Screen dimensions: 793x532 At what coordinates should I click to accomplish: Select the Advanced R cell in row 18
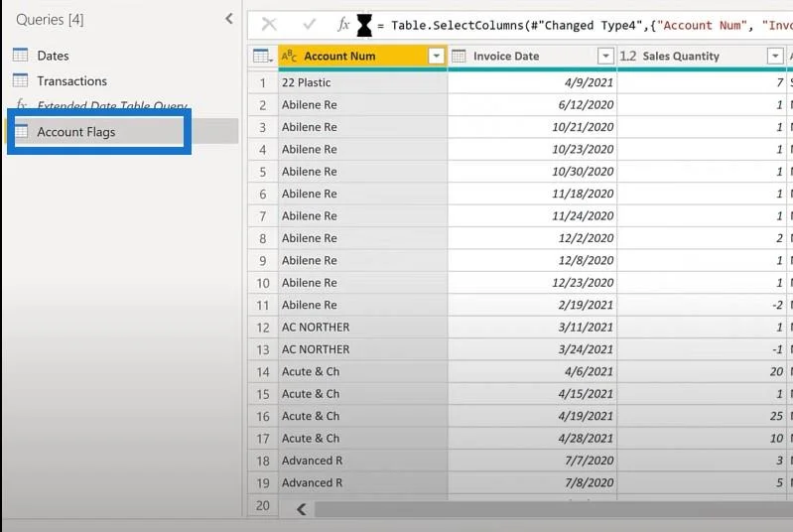(362, 462)
